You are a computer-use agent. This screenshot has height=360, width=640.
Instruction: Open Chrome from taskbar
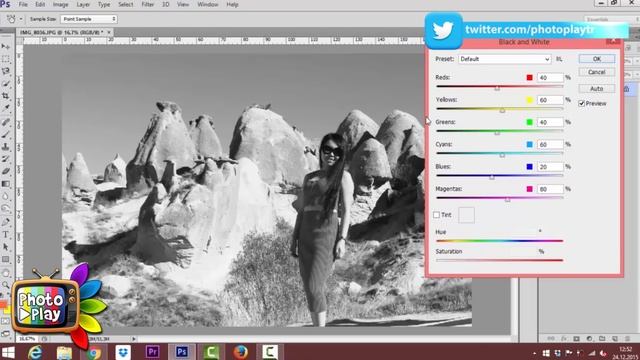pyautogui.click(x=93, y=352)
